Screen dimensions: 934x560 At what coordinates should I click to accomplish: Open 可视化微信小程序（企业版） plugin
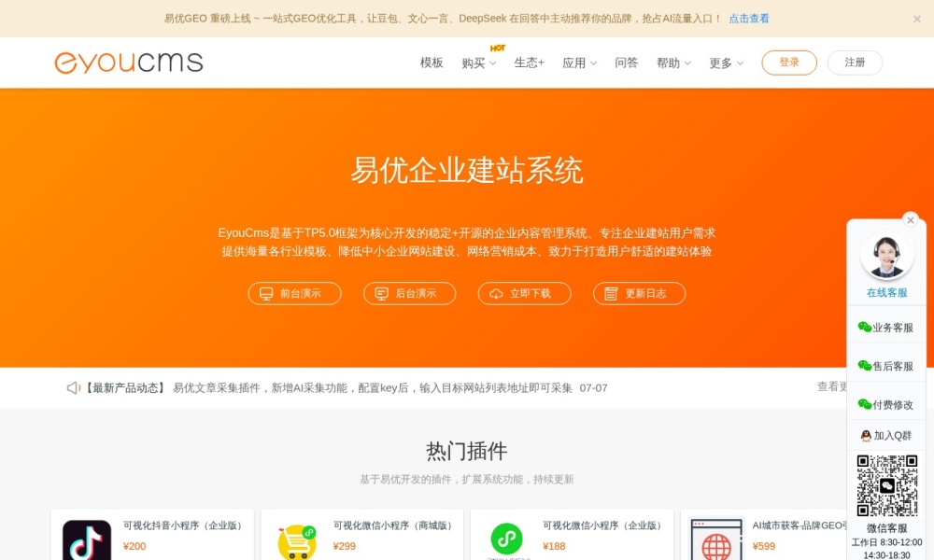602,525
